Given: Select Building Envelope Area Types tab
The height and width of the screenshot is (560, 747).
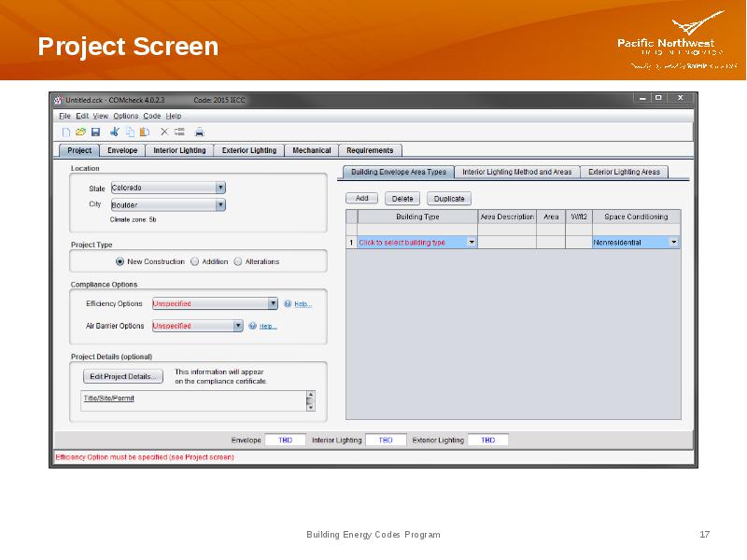Looking at the screenshot, I should click(399, 172).
